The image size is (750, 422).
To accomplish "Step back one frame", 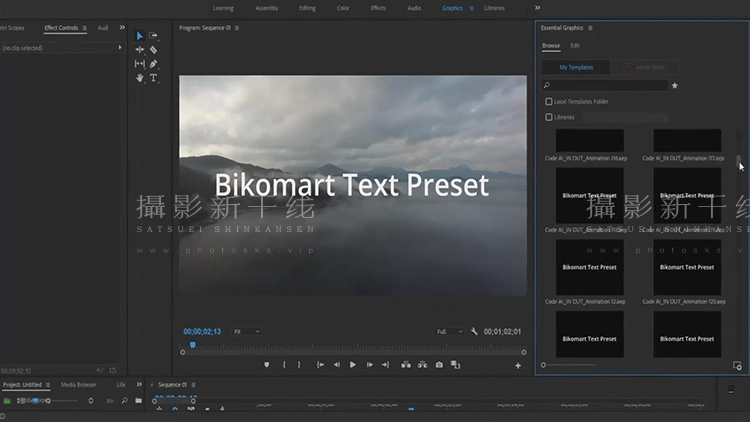I will [337, 365].
